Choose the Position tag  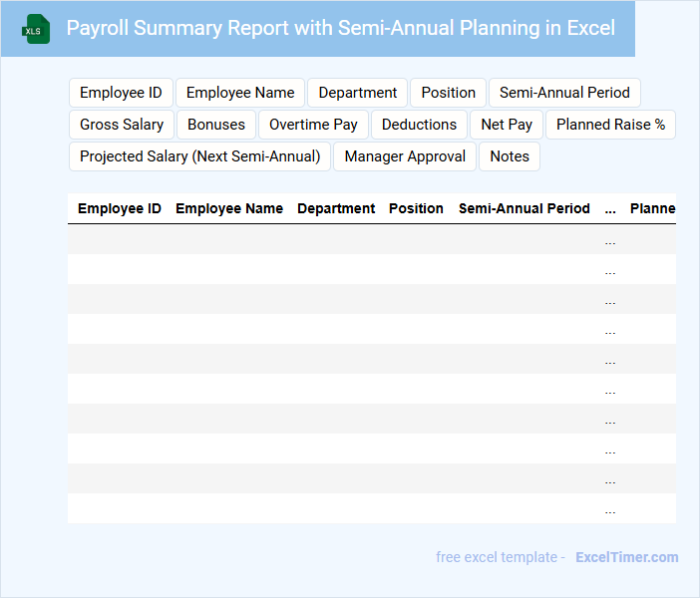[x=448, y=93]
